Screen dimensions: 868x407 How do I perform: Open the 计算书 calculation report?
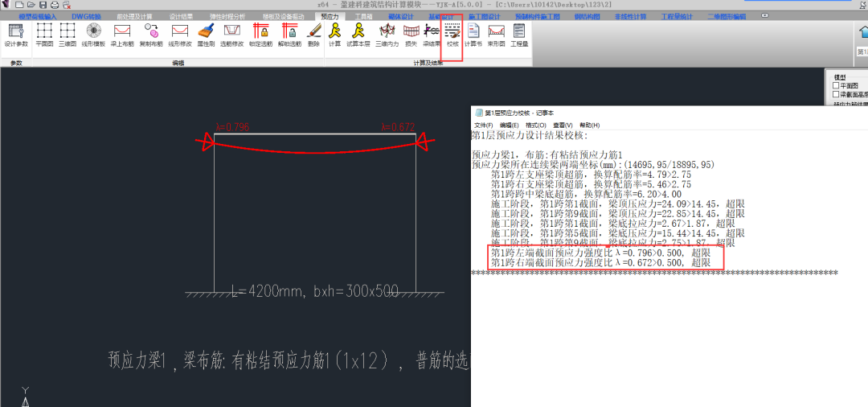473,35
